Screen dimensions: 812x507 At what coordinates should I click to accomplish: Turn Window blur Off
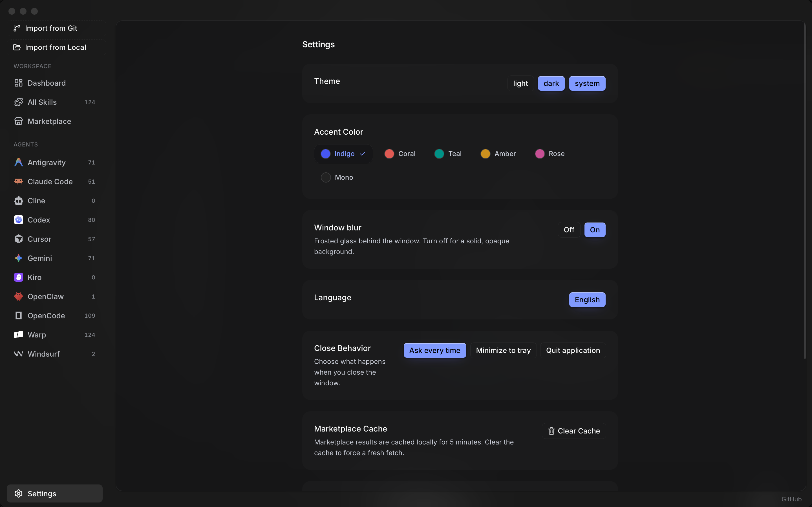pyautogui.click(x=569, y=230)
